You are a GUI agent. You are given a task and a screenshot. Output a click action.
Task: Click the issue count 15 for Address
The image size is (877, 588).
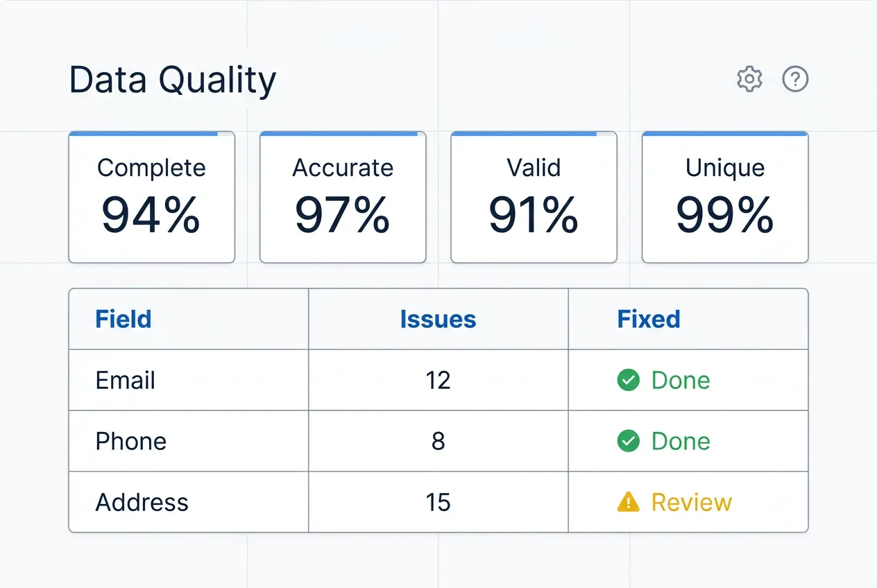(x=438, y=502)
